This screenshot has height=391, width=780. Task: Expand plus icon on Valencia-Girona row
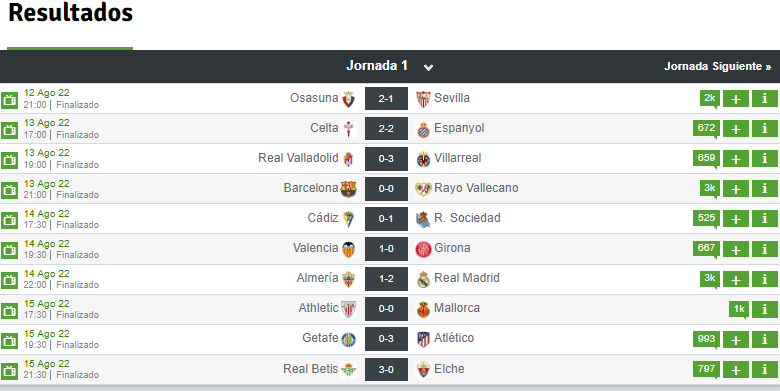point(736,249)
